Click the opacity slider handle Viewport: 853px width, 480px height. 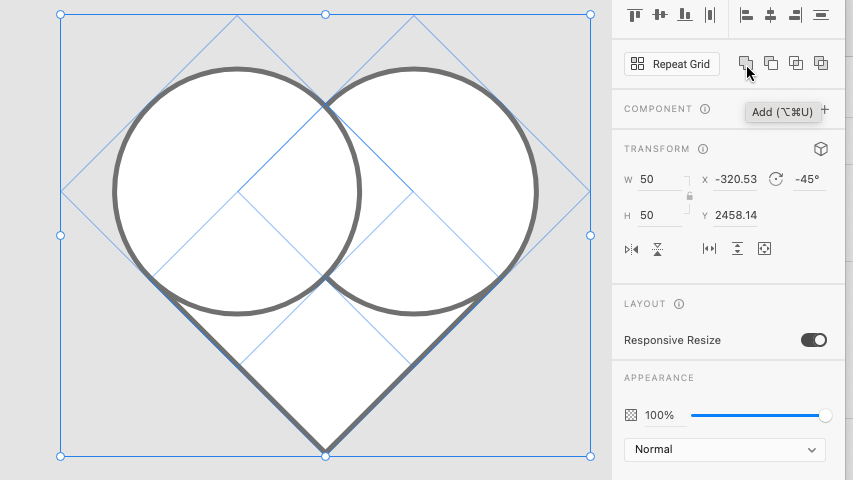[x=825, y=415]
